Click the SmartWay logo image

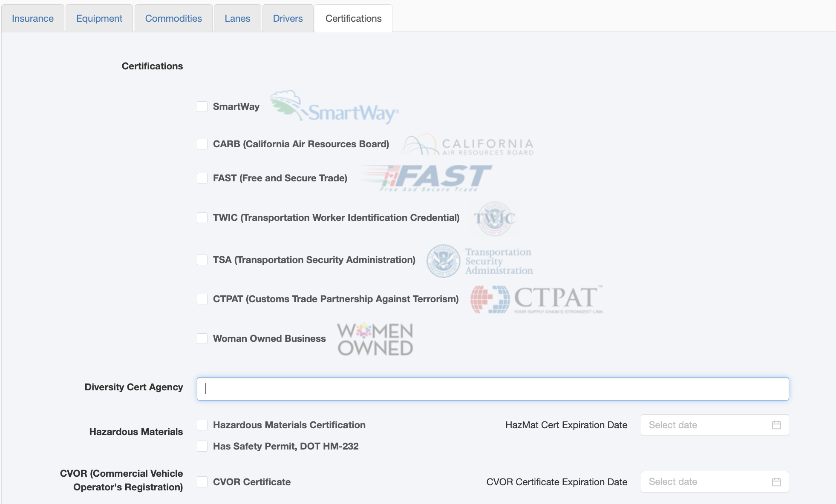[x=334, y=107]
